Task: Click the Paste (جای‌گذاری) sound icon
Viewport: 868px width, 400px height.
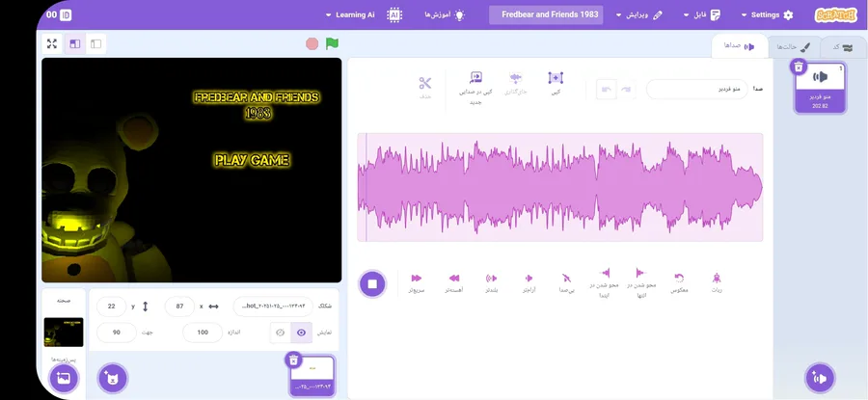Action: tap(516, 77)
